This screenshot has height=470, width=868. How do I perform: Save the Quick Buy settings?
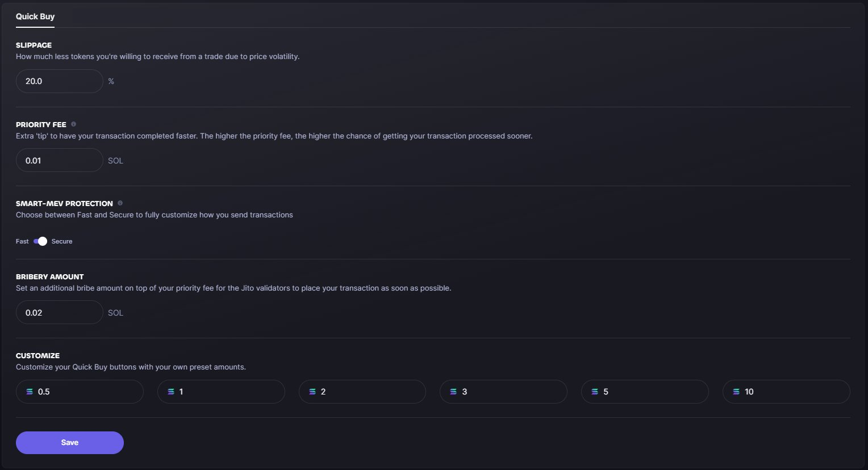pyautogui.click(x=70, y=443)
